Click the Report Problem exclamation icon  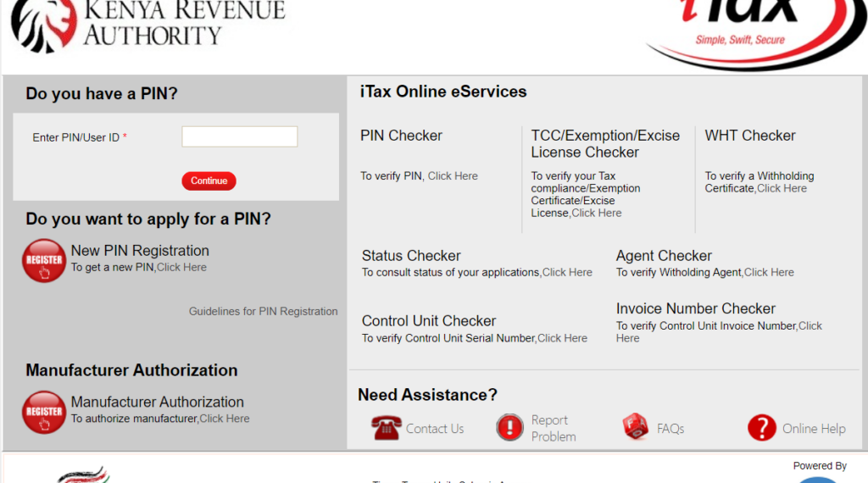[x=509, y=427]
